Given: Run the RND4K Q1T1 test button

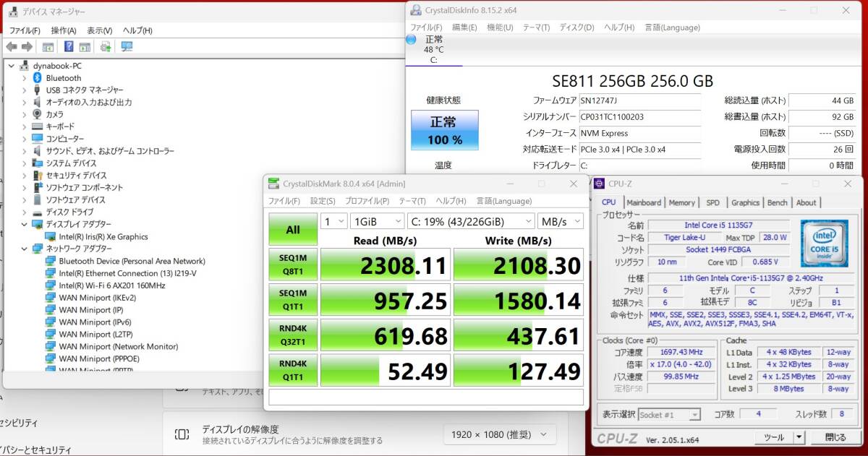Looking at the screenshot, I should click(x=293, y=371).
